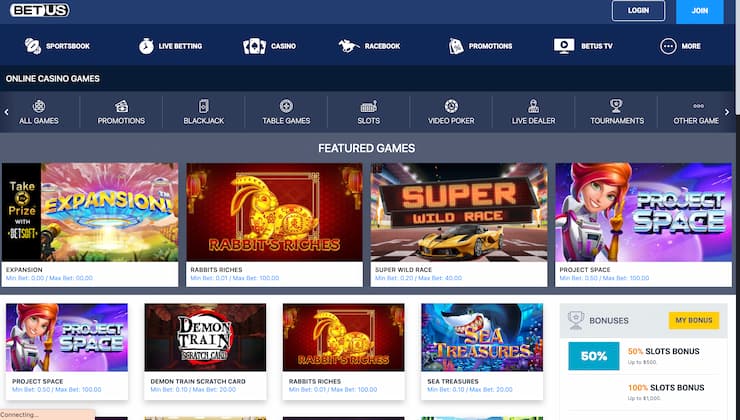
Task: Click the 'Connecting...' browser status text
Action: click(19, 415)
